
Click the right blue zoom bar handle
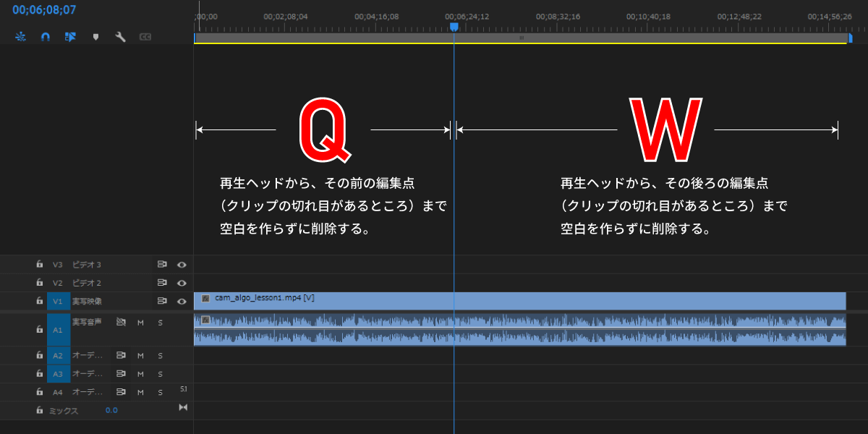coord(850,38)
